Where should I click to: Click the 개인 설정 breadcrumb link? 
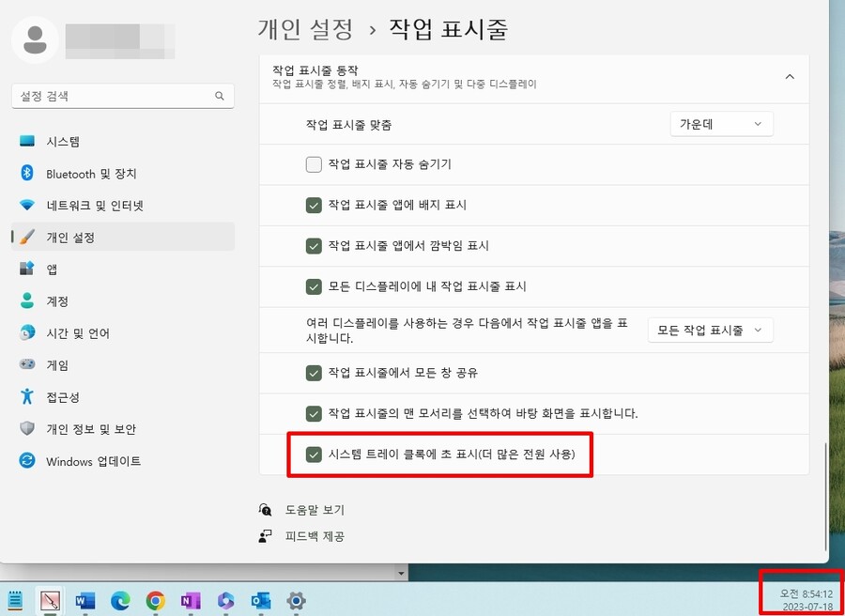(305, 29)
